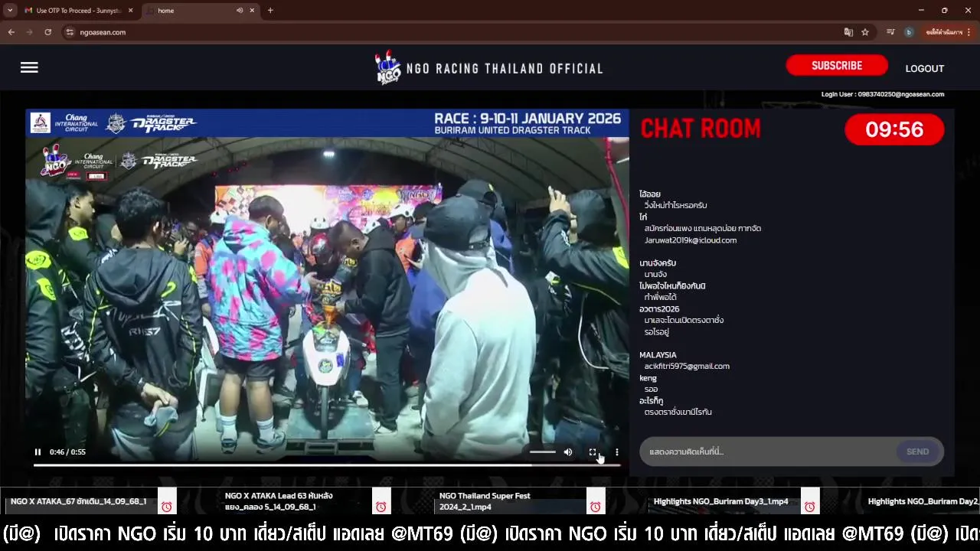The image size is (980, 551).
Task: Expand the tab search dropdown
Action: [10, 11]
